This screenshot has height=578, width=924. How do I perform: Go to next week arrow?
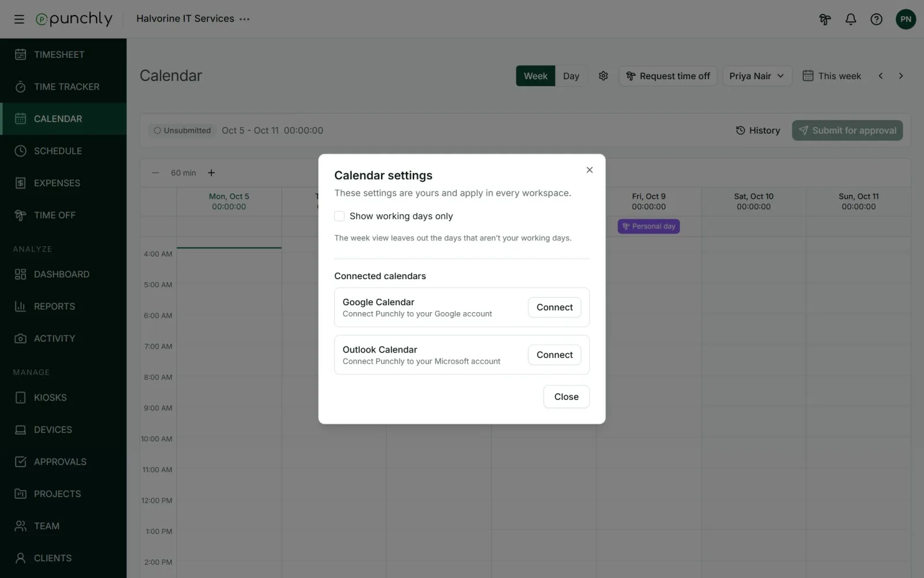point(901,76)
